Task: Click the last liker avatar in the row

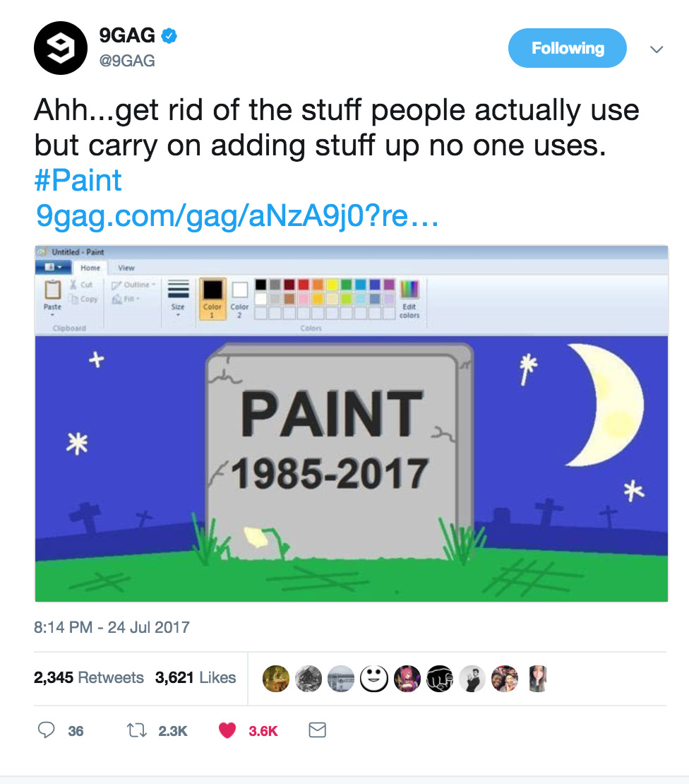Action: click(x=537, y=678)
